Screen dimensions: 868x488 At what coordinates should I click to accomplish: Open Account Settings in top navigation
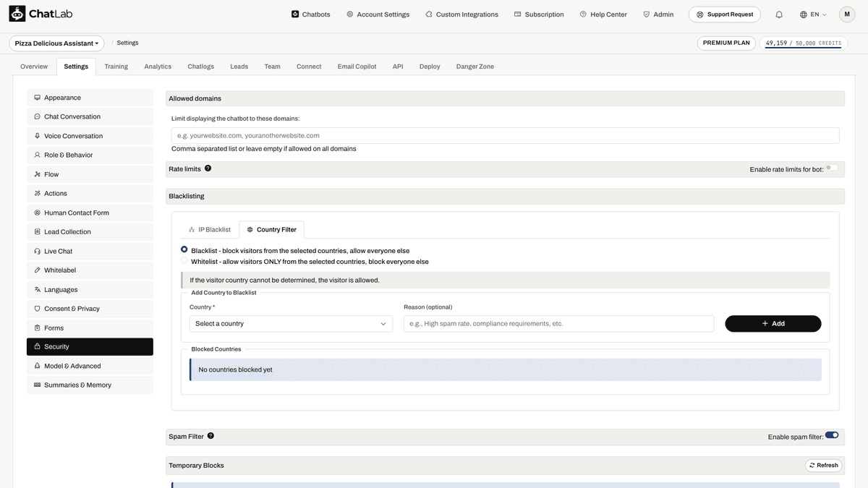click(378, 14)
